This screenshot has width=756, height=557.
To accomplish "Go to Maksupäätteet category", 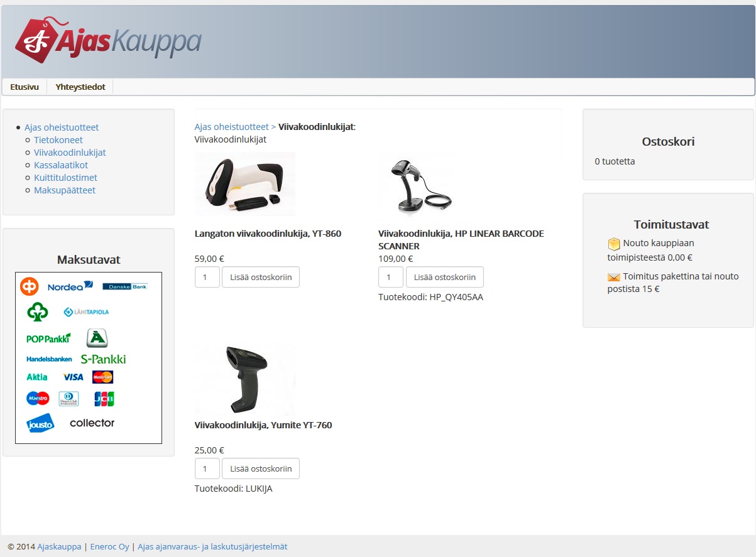I will click(x=65, y=190).
